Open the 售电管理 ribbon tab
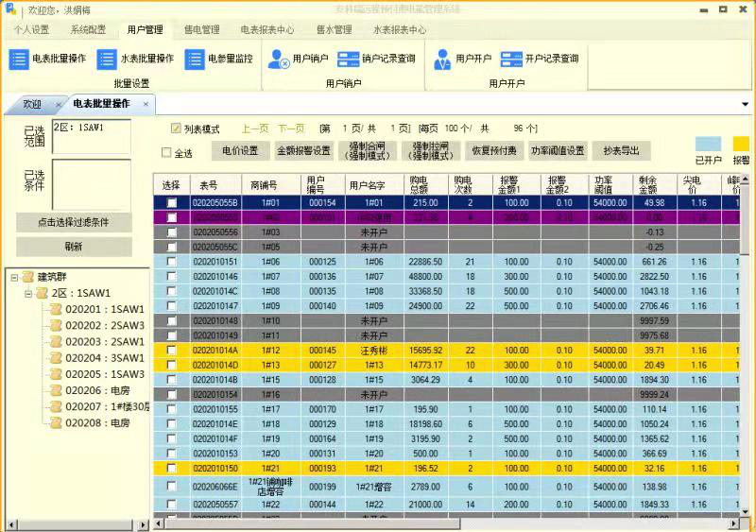This screenshot has width=756, height=532. (202, 30)
